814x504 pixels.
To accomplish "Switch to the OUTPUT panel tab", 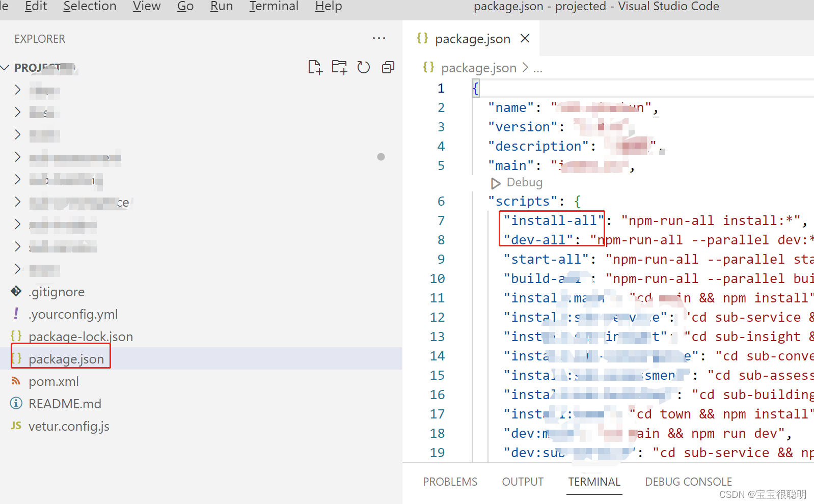I will [x=523, y=482].
